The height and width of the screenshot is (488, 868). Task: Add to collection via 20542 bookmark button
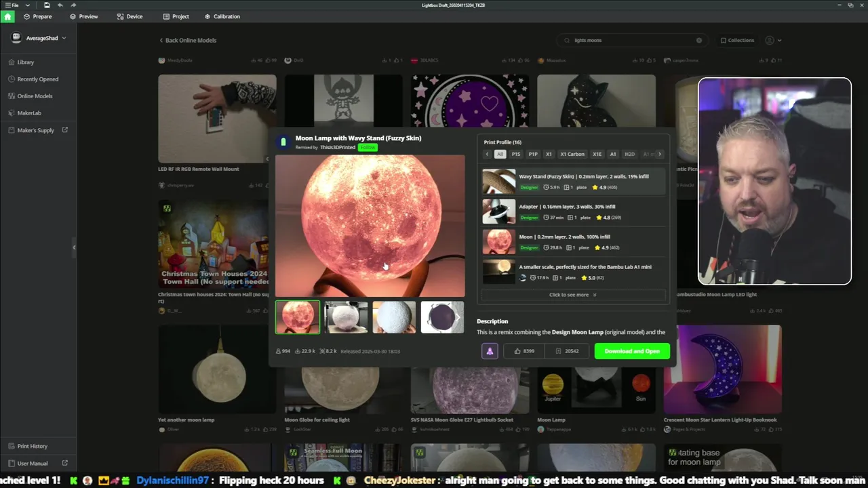(x=567, y=351)
